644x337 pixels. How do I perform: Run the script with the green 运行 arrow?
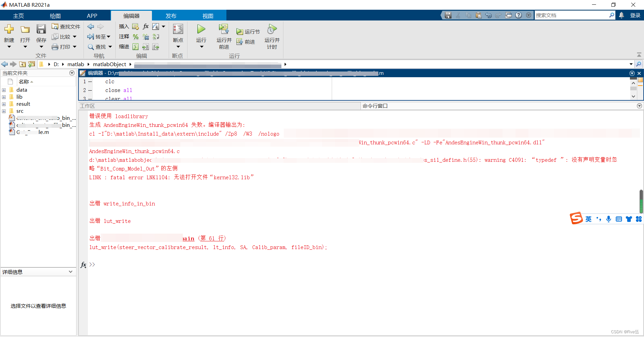[201, 29]
